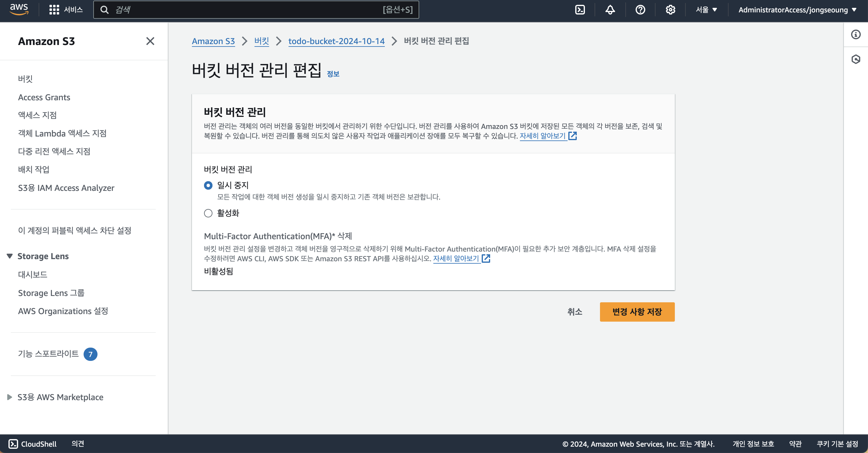Screen dimensions: 868x453
Task: Open the notifications bell
Action: point(610,10)
